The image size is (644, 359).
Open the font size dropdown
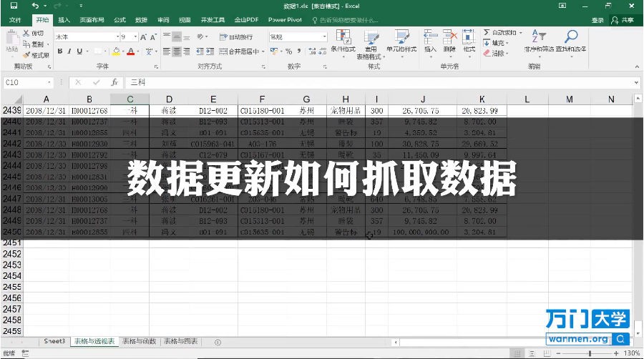[x=135, y=37]
